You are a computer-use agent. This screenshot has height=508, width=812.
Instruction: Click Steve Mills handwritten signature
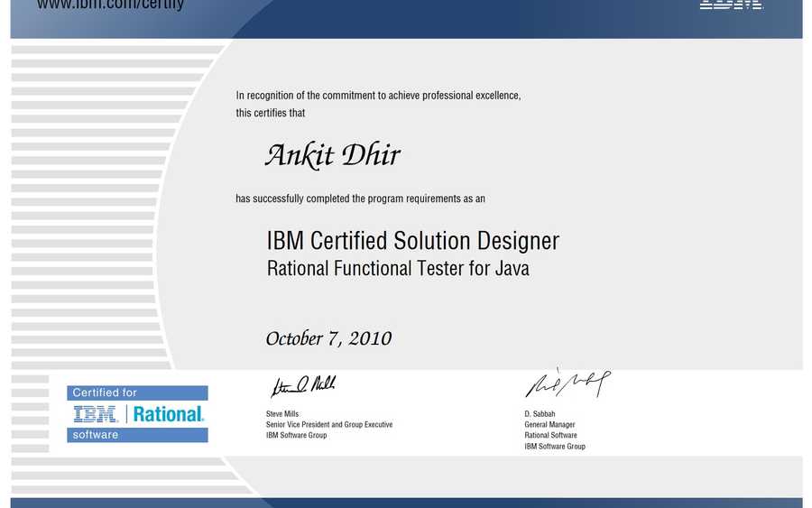click(x=303, y=386)
